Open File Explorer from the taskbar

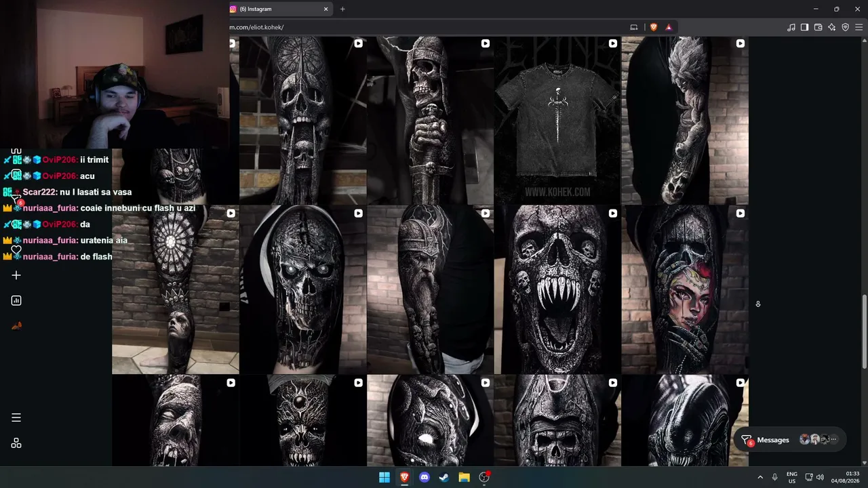coord(464,477)
